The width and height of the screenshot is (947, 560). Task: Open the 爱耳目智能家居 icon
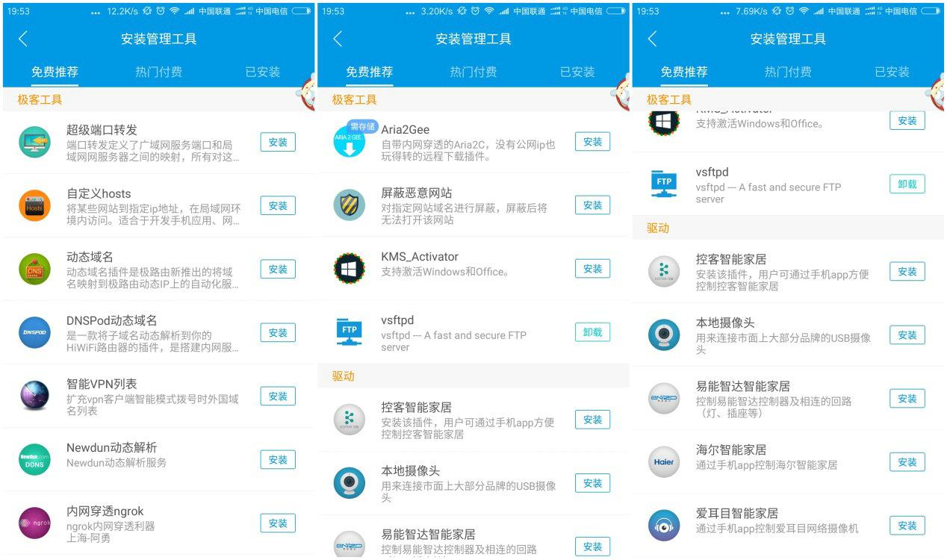[x=664, y=526]
